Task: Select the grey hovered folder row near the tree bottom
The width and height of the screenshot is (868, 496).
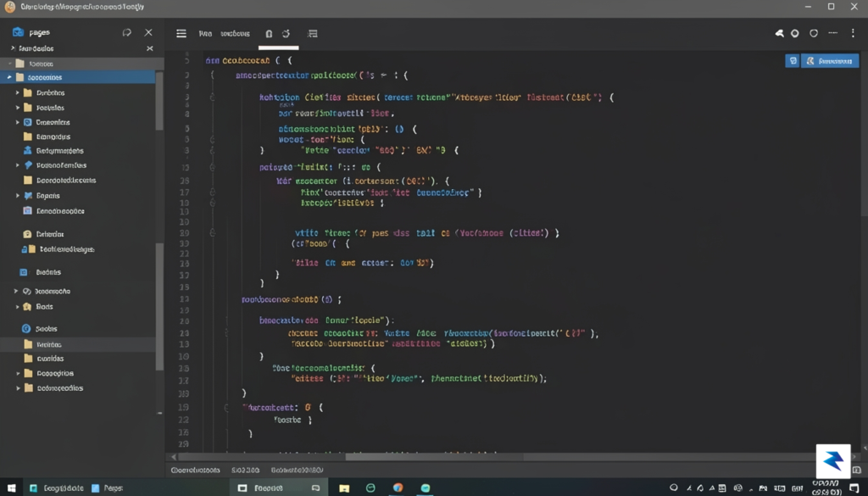Action: coord(77,344)
